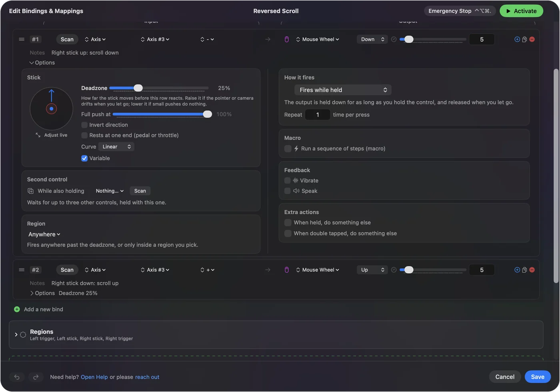Click the redo arrow icon

(36, 377)
